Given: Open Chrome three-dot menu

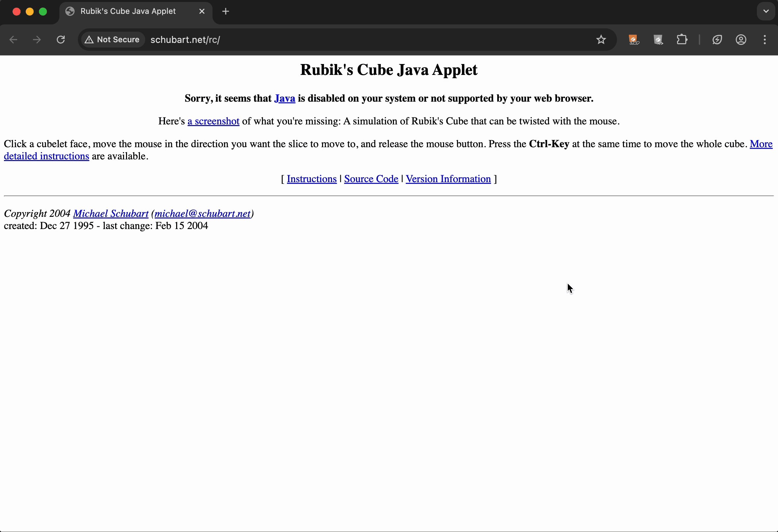Looking at the screenshot, I should (764, 40).
